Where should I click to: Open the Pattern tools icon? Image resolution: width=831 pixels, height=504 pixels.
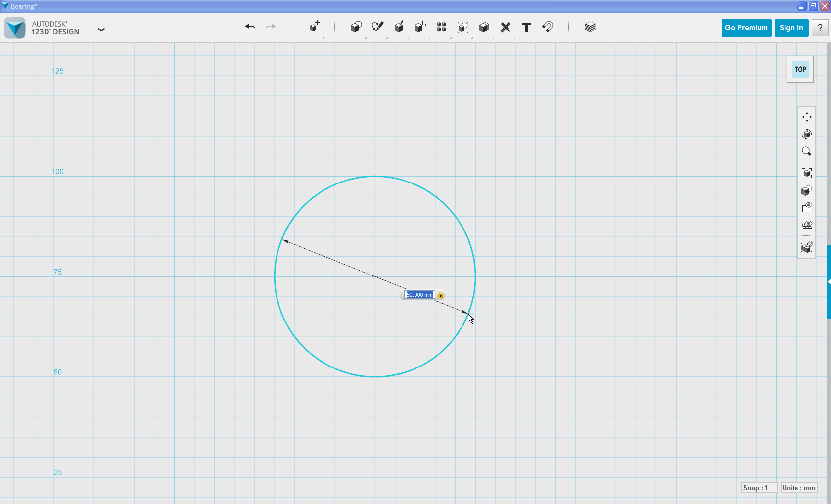point(441,27)
